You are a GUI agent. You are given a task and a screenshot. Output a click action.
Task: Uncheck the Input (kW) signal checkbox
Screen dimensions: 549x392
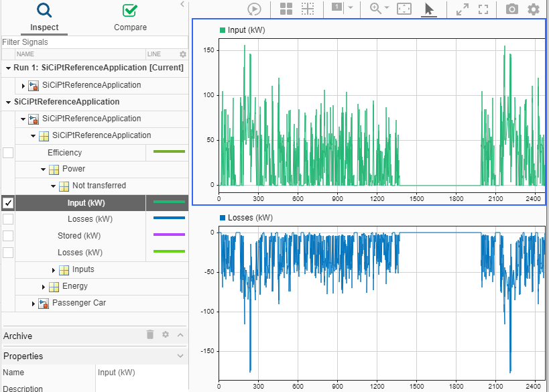(x=8, y=202)
